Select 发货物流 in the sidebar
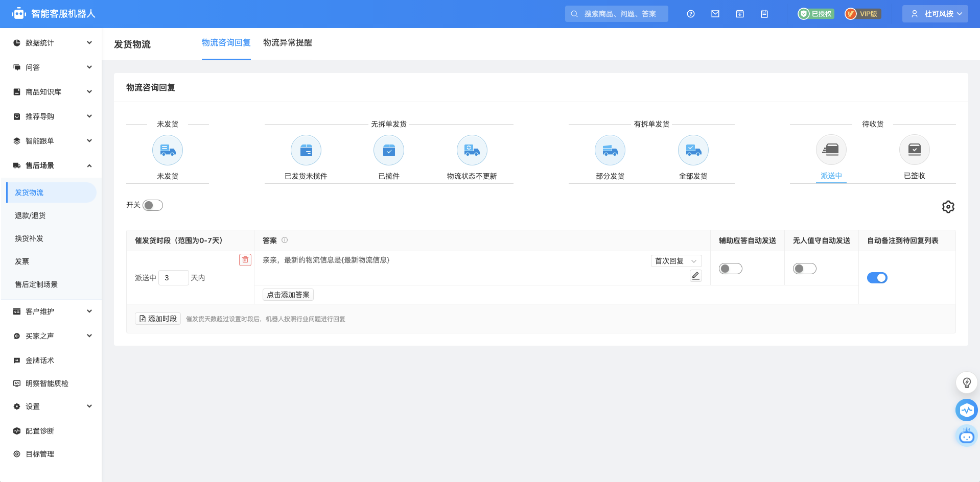This screenshot has width=980, height=482. point(51,192)
